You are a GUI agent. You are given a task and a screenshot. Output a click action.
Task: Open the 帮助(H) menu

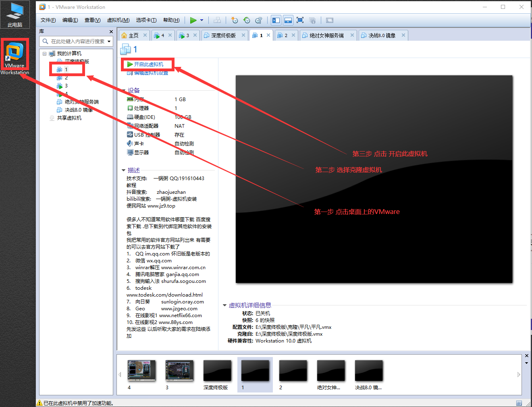(x=171, y=20)
